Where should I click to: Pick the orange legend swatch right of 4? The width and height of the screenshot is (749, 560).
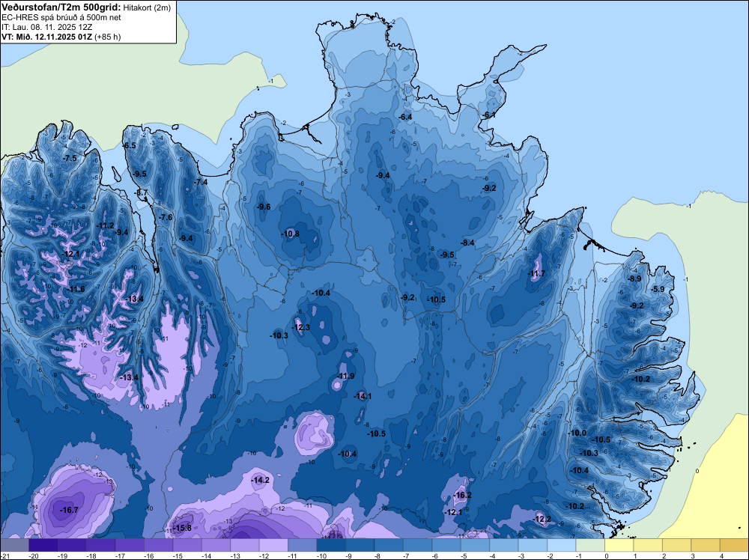[734, 545]
